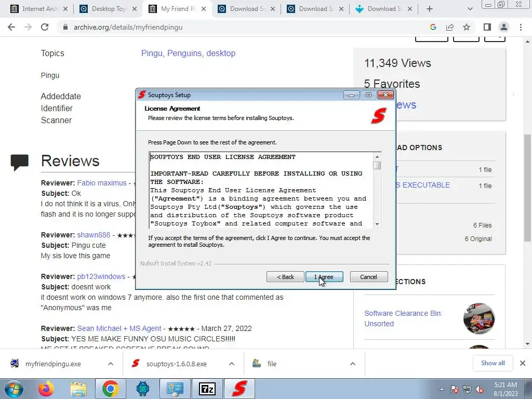Open the Pingu topic link
This screenshot has height=399, width=532.
coord(152,54)
